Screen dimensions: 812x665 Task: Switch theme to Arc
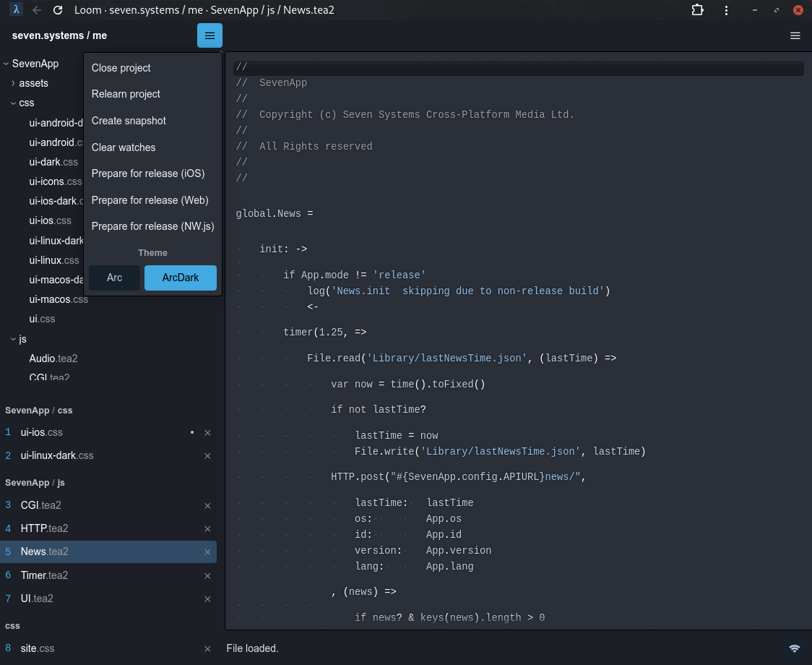114,278
